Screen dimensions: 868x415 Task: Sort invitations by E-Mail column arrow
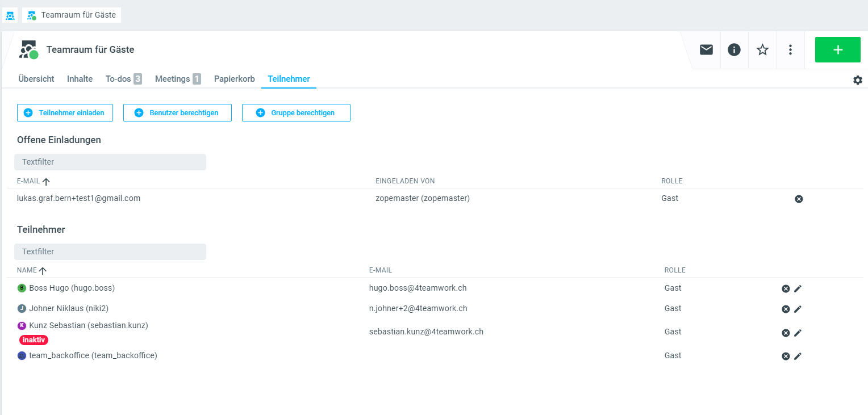(46, 181)
